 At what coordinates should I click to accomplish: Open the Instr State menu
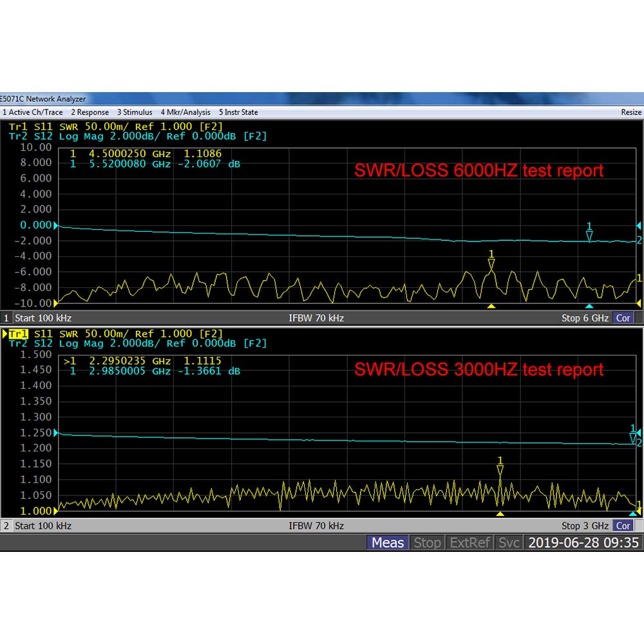(238, 112)
